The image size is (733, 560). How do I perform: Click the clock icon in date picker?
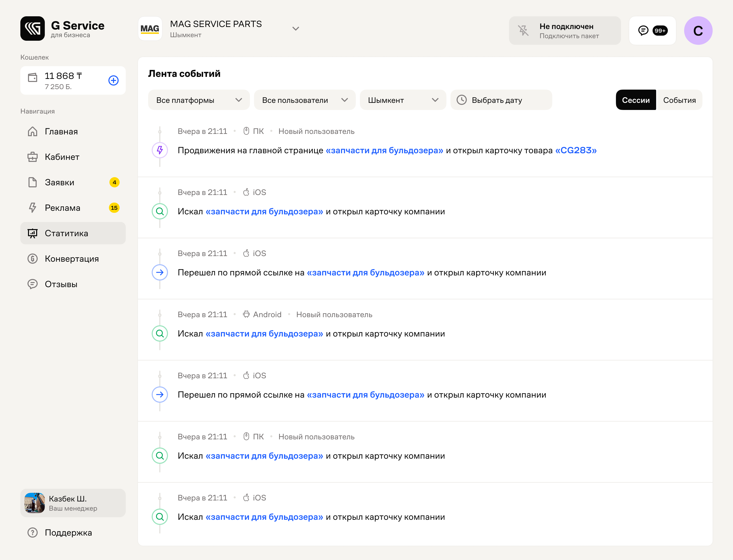click(461, 100)
